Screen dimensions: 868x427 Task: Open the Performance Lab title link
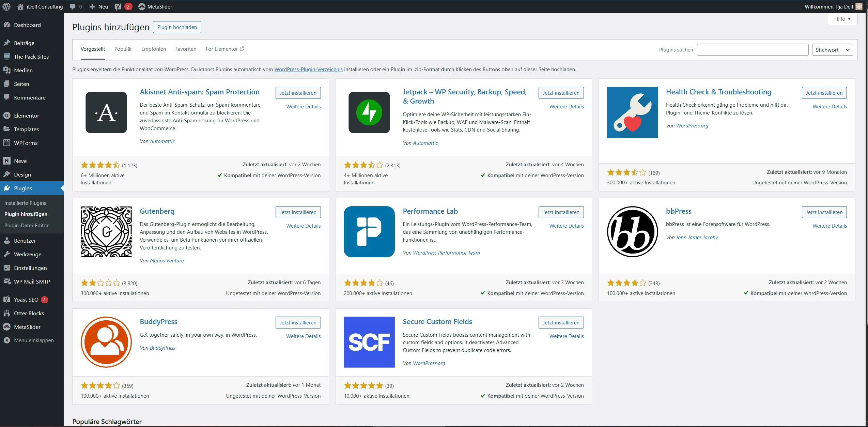click(430, 211)
